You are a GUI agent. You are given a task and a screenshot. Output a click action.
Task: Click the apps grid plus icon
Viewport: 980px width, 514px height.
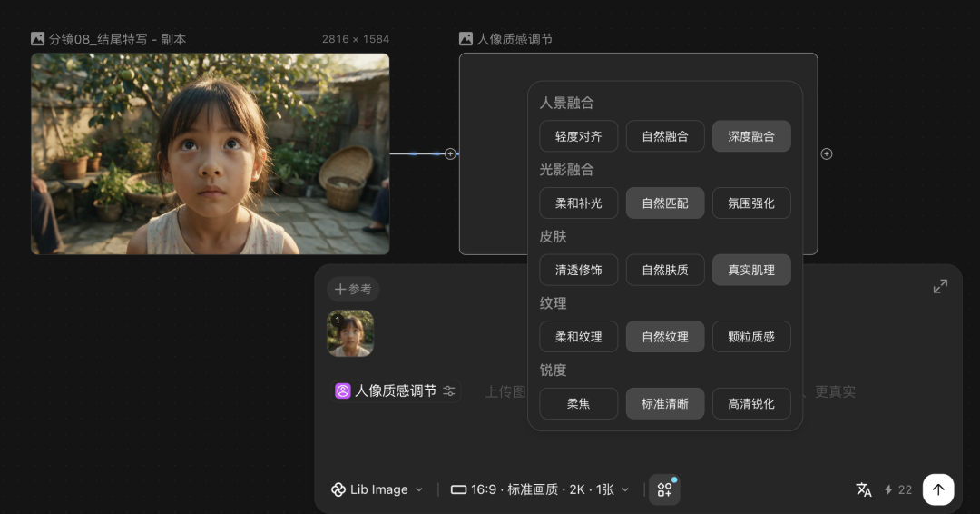[x=664, y=489]
